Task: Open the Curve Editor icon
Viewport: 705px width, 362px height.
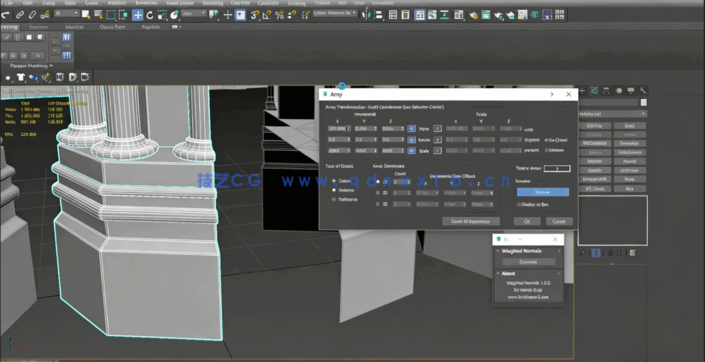Action: [x=432, y=14]
